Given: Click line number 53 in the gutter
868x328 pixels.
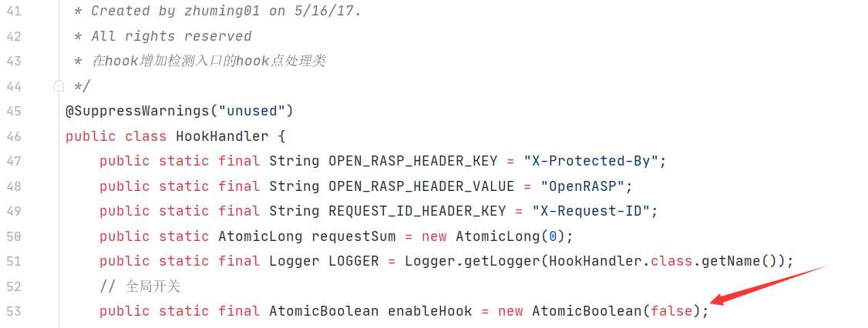Looking at the screenshot, I should pyautogui.click(x=13, y=311).
